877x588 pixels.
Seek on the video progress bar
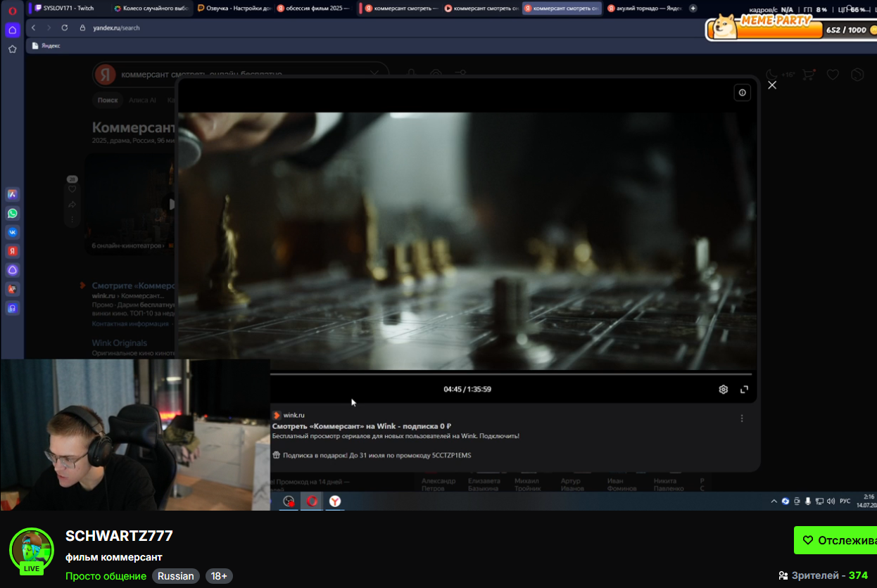click(511, 374)
